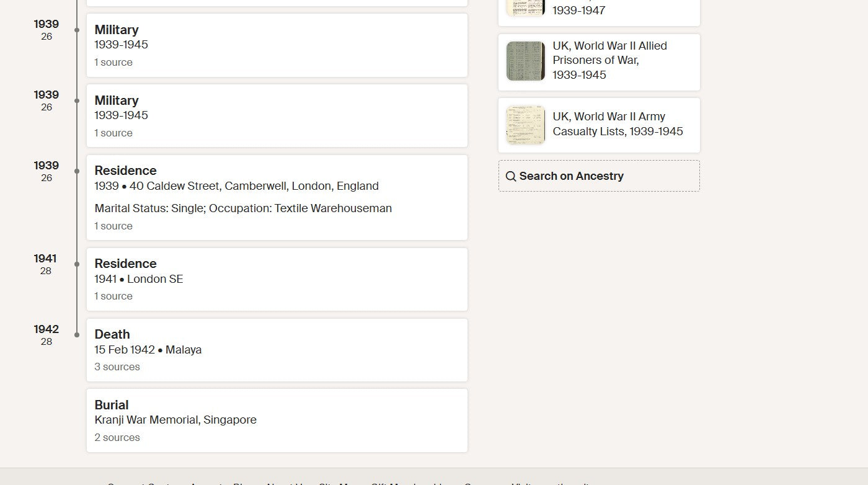The height and width of the screenshot is (485, 868).
Task: Open the 40 Caldew Street Residence event
Action: pyautogui.click(x=277, y=197)
